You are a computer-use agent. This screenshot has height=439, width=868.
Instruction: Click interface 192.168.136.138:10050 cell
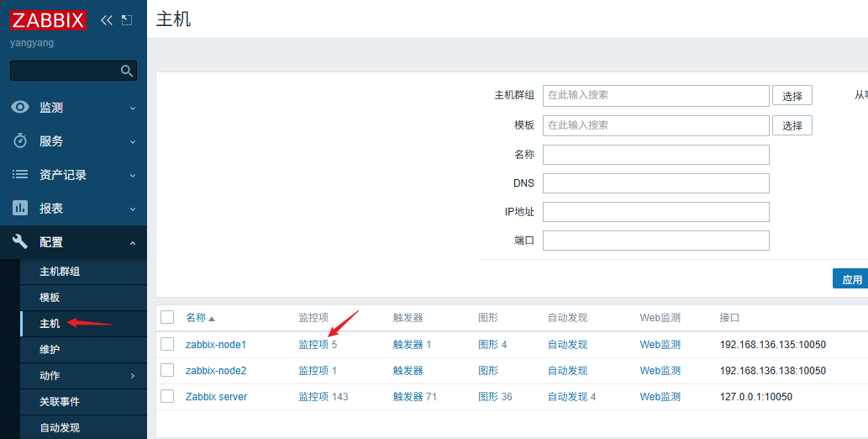point(773,370)
